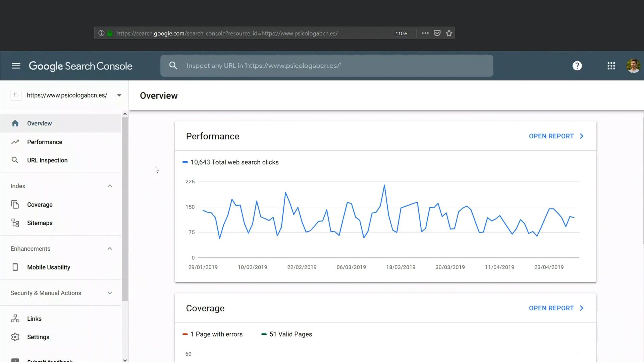This screenshot has height=362, width=644.
Task: Click the Coverage card heading
Action: 205,308
